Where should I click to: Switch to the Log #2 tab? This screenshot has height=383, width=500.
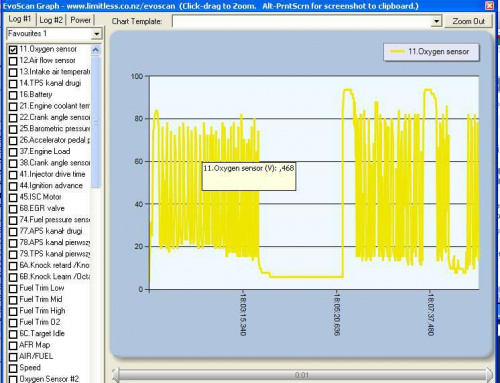tap(51, 20)
